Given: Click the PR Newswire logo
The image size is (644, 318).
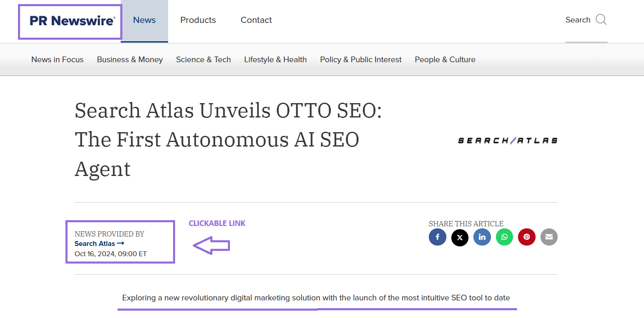Looking at the screenshot, I should [x=72, y=21].
